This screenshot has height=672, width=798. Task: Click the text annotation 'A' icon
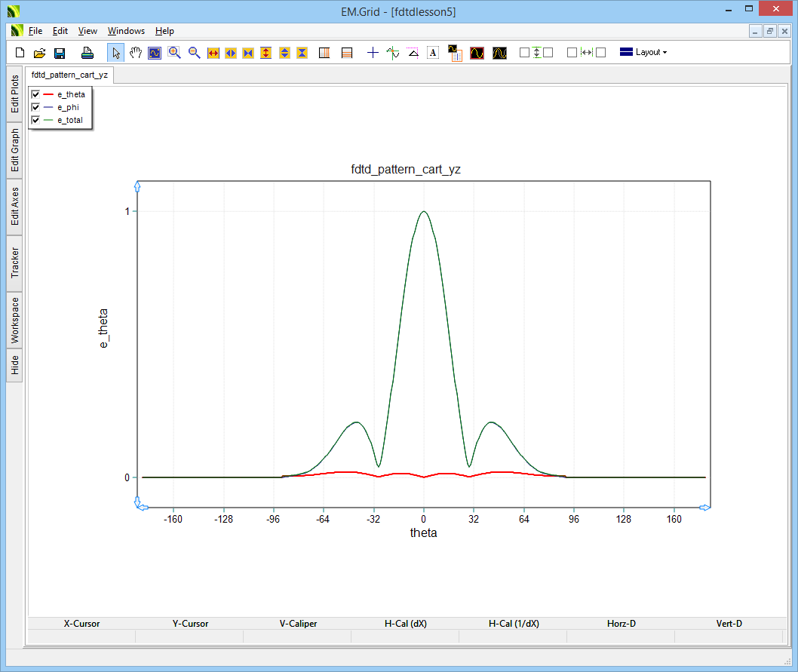click(433, 53)
